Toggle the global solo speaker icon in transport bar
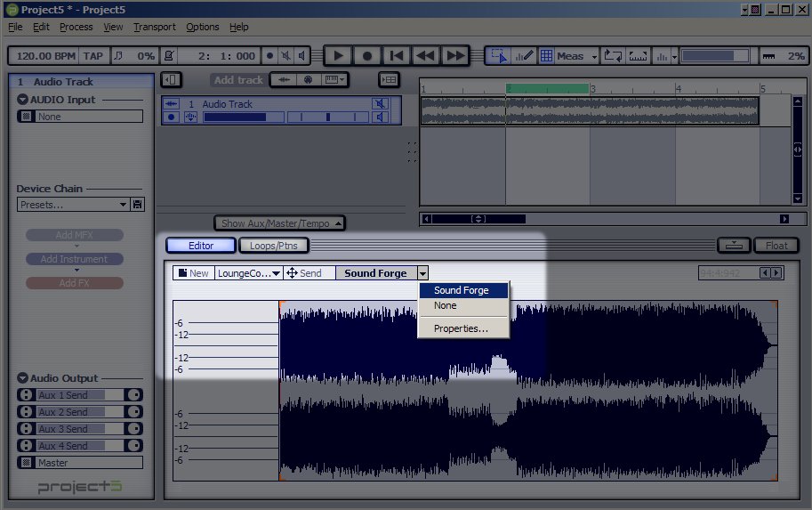 pos(301,56)
